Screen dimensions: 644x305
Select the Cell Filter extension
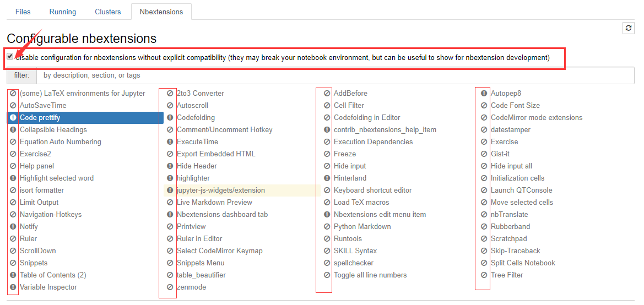coord(349,106)
